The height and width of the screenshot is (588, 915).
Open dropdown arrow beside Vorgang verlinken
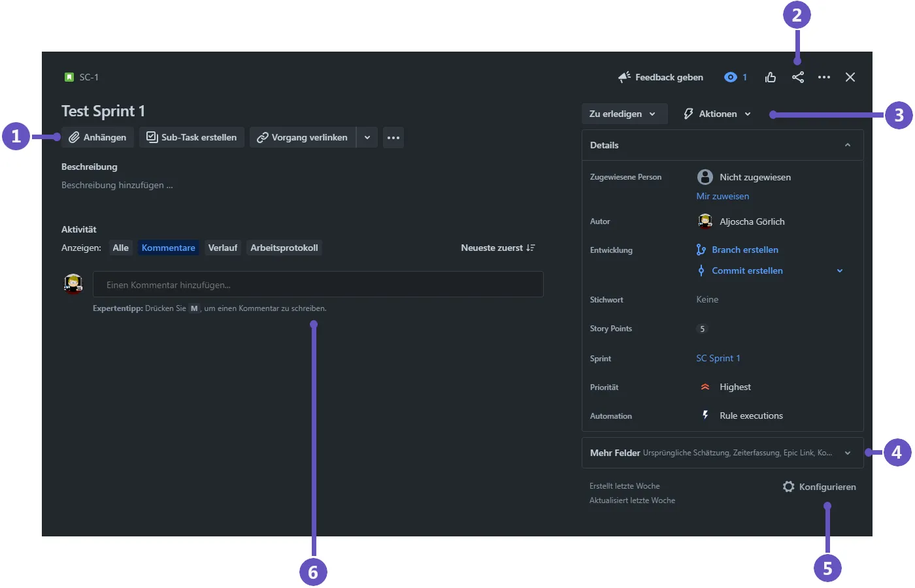pos(367,137)
